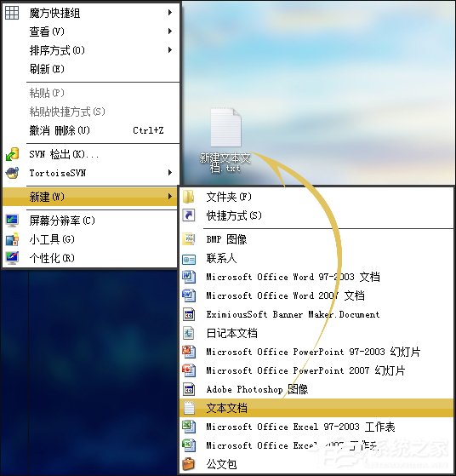Click the 日记本文档 journal icon

(x=189, y=333)
